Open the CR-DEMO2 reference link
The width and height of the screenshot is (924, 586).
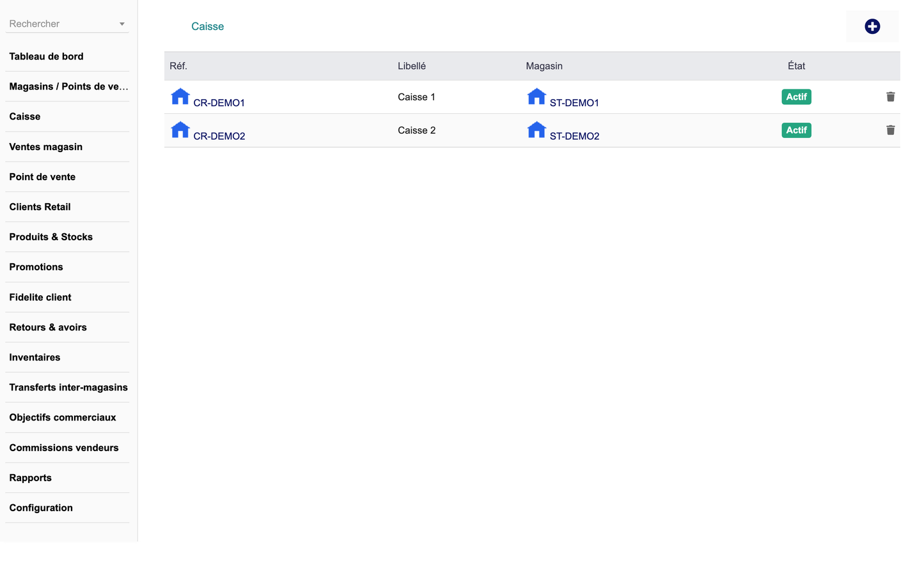(x=219, y=135)
